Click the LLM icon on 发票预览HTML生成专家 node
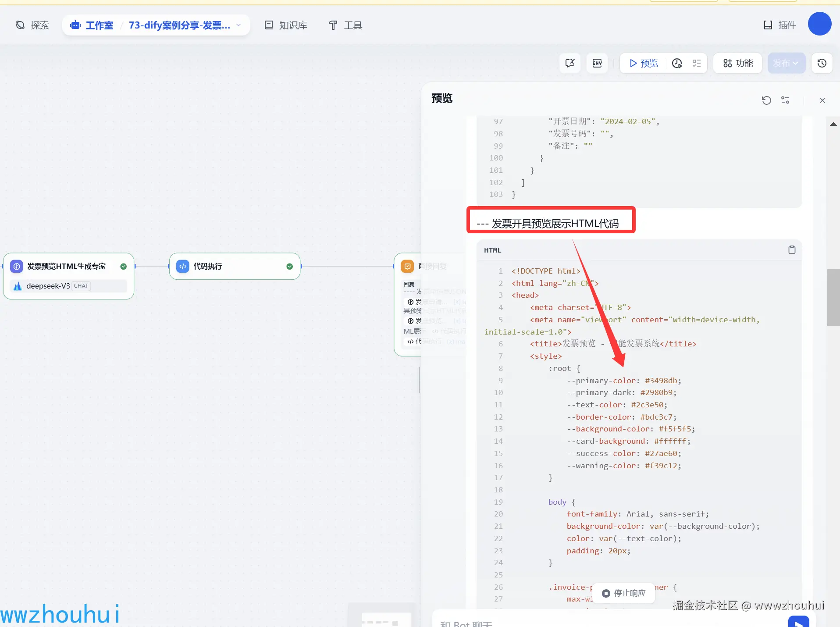 pos(17,266)
